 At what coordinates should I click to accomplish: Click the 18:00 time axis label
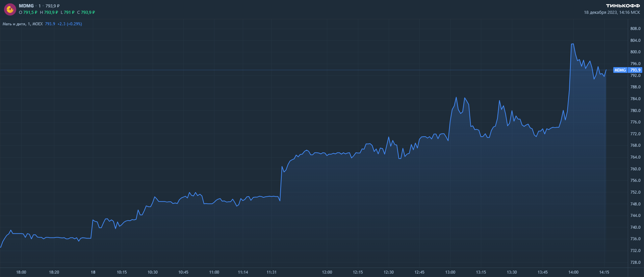[x=21, y=272]
